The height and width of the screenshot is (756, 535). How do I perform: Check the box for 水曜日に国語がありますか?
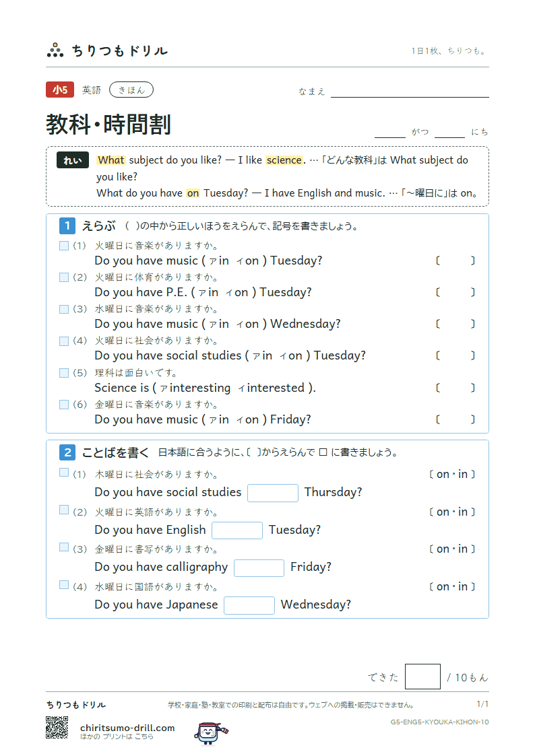[x=64, y=584]
